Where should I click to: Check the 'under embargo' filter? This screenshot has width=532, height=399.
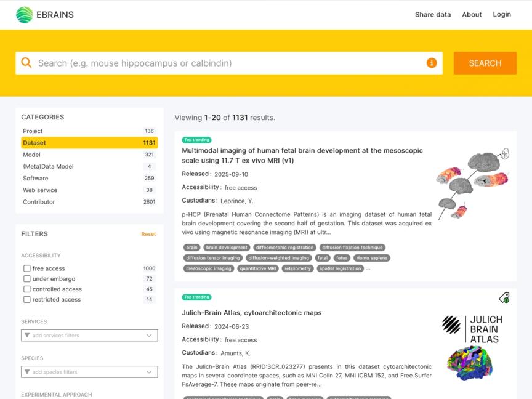click(x=26, y=279)
